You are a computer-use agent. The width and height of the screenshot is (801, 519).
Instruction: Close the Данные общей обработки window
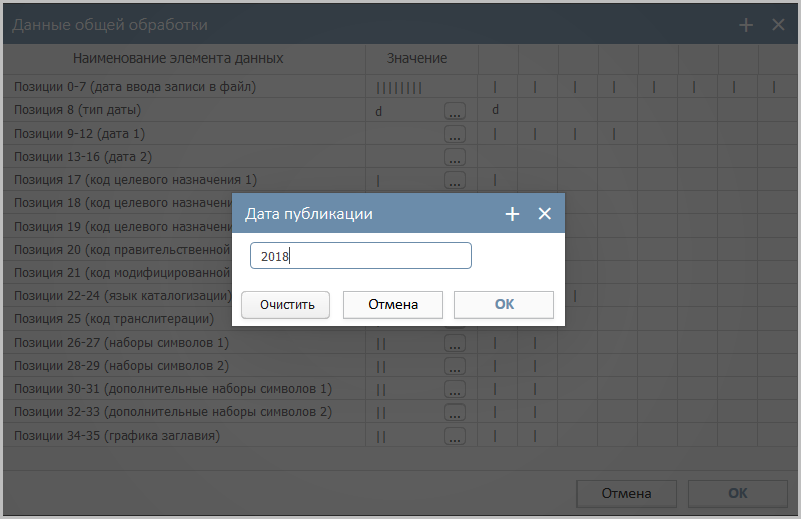coord(778,25)
